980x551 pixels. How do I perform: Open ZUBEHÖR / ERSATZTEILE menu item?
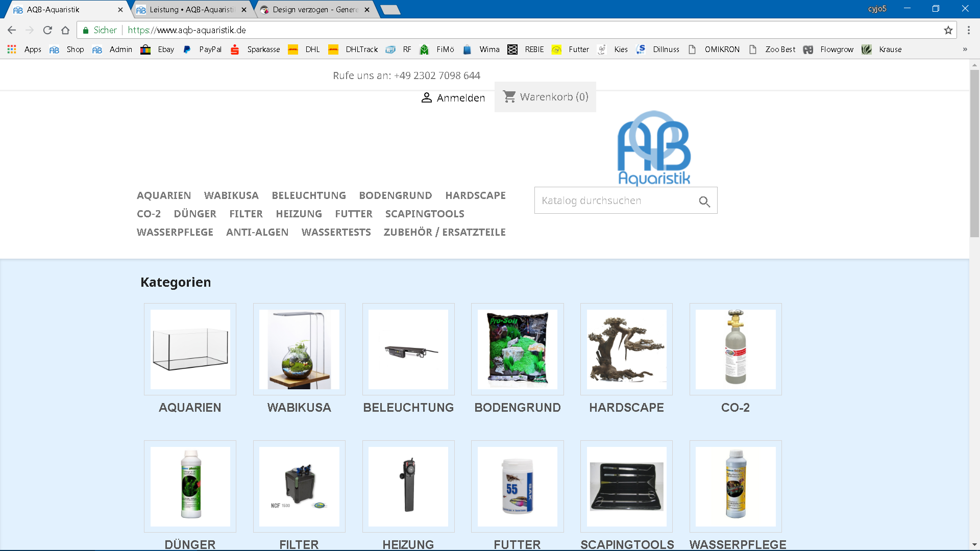coord(445,232)
